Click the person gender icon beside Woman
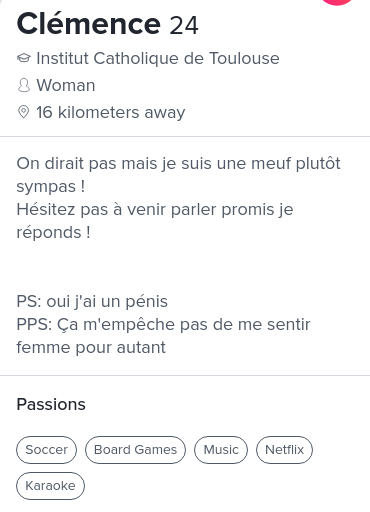 24,85
